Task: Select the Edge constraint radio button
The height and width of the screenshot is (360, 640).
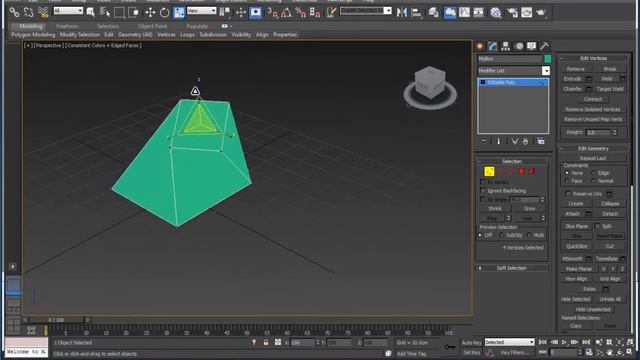Action: coord(593,173)
